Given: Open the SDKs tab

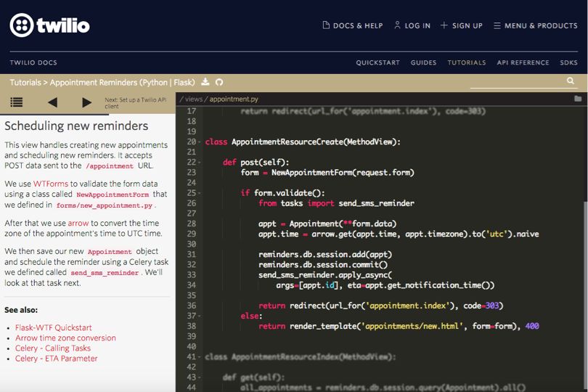Looking at the screenshot, I should 568,63.
